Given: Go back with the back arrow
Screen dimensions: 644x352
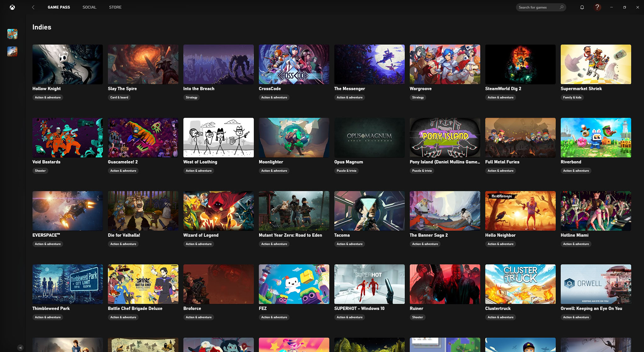Looking at the screenshot, I should pos(33,7).
